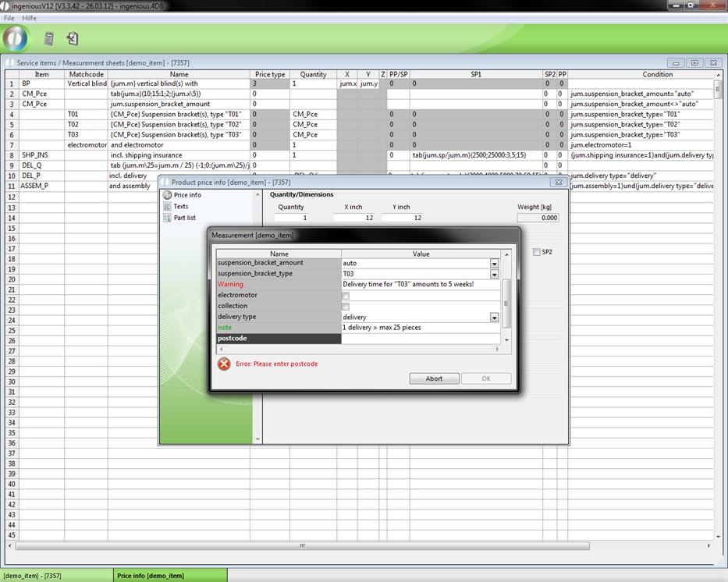Open the Texts section icon
Viewport: 728px width, 582px height.
pyautogui.click(x=167, y=207)
